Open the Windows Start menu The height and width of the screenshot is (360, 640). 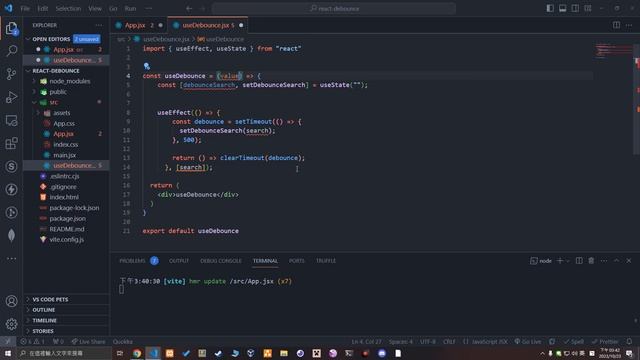click(x=8, y=353)
